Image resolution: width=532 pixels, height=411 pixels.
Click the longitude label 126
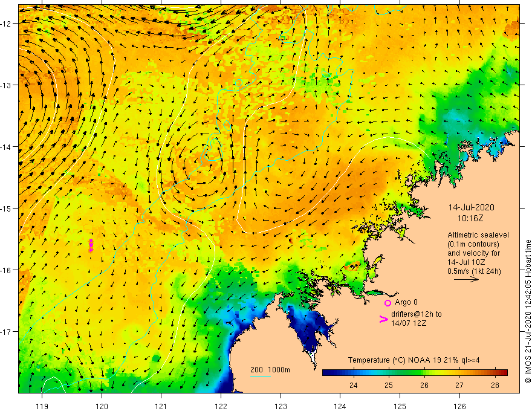pos(459,406)
